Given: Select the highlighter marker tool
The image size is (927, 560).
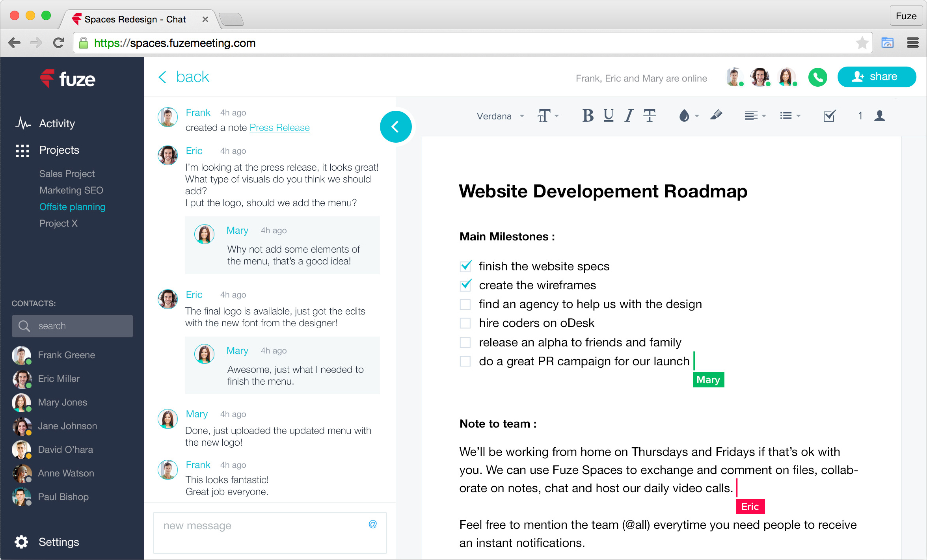Looking at the screenshot, I should pos(716,115).
